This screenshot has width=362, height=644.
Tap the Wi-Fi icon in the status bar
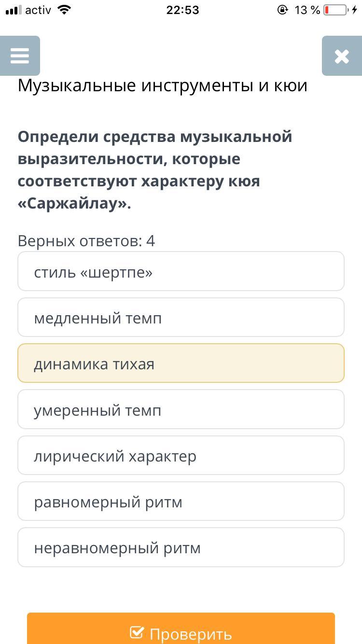63,10
